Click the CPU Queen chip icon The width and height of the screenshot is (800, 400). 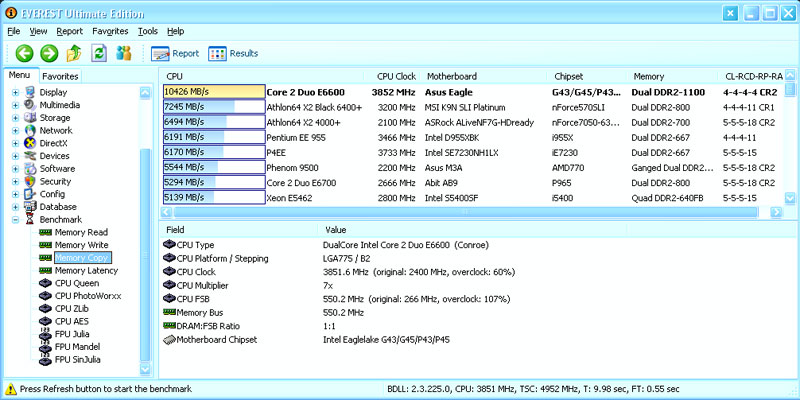46,283
